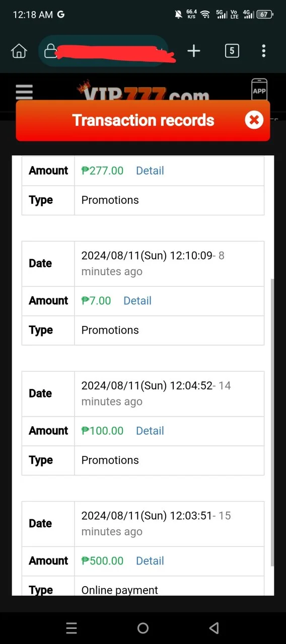Viewport: 286px width, 644px height.
Task: View Detail for ₱100.00 transaction
Action: [x=150, y=431]
